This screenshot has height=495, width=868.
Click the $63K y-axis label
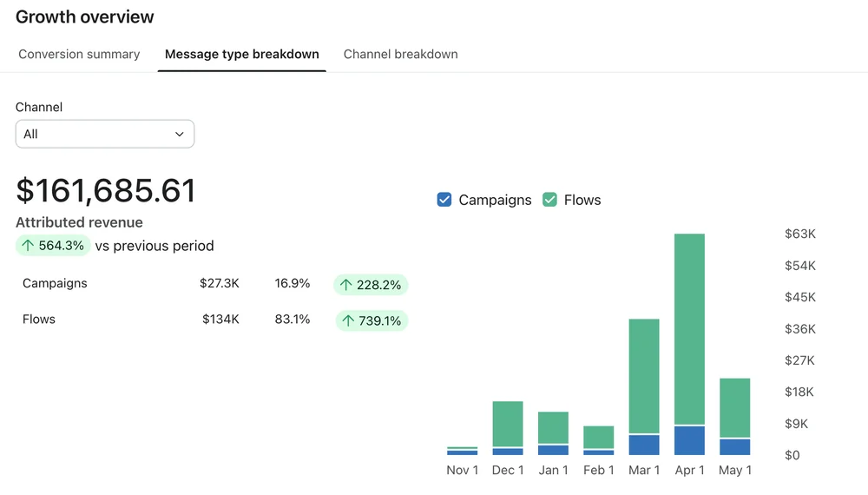coord(800,234)
